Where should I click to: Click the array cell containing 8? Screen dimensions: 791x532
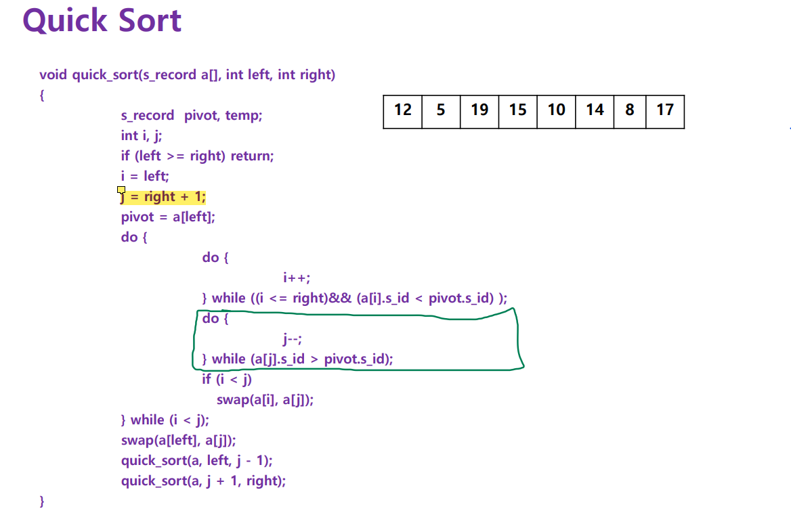pyautogui.click(x=630, y=112)
